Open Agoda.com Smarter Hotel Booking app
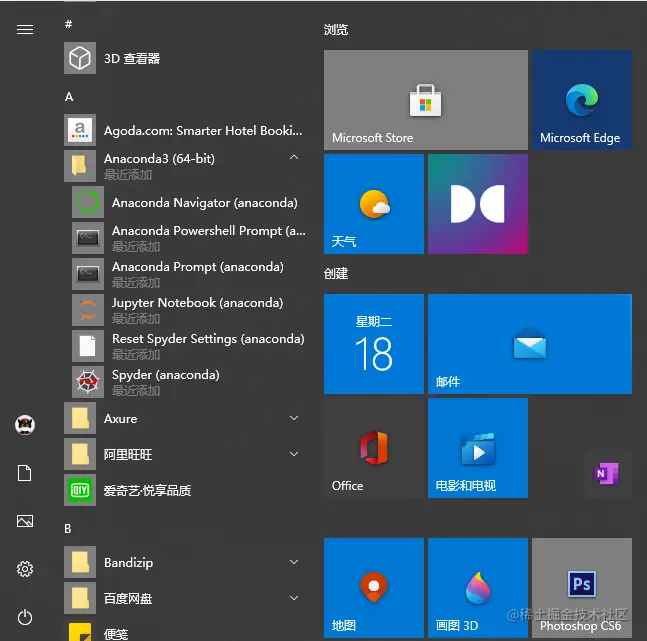The height and width of the screenshot is (641, 647). [x=185, y=130]
